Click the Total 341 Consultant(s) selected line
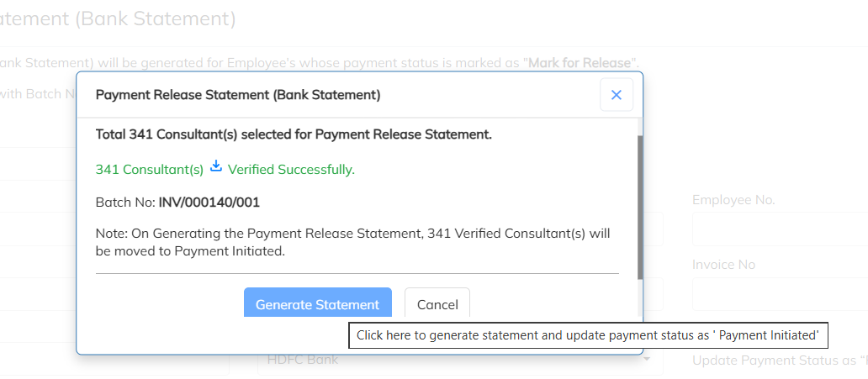 (294, 134)
